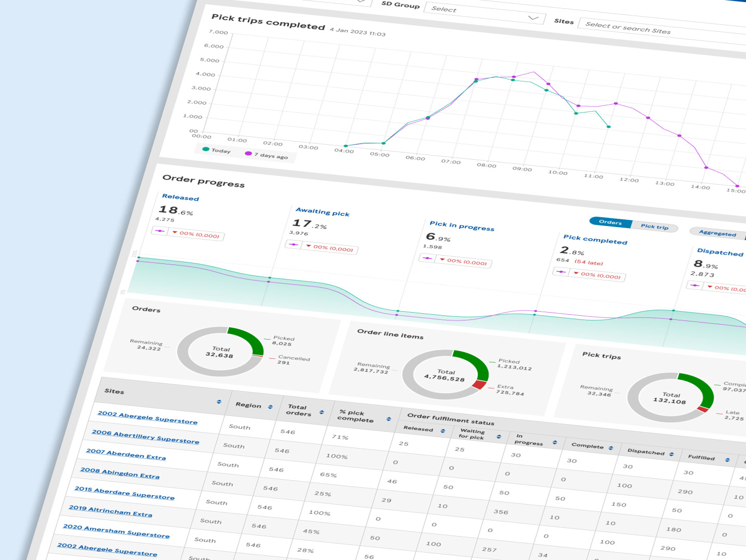Click the Extra 725,784 label

coord(510,390)
